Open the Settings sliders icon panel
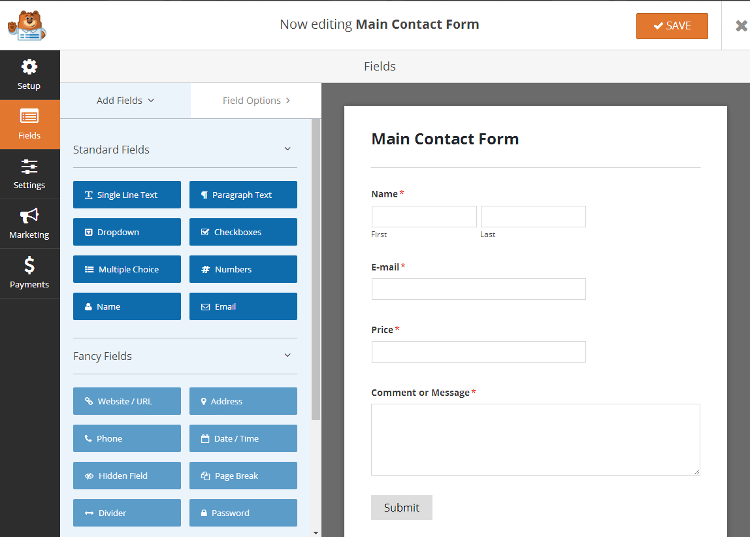750x537 pixels. pos(29,174)
